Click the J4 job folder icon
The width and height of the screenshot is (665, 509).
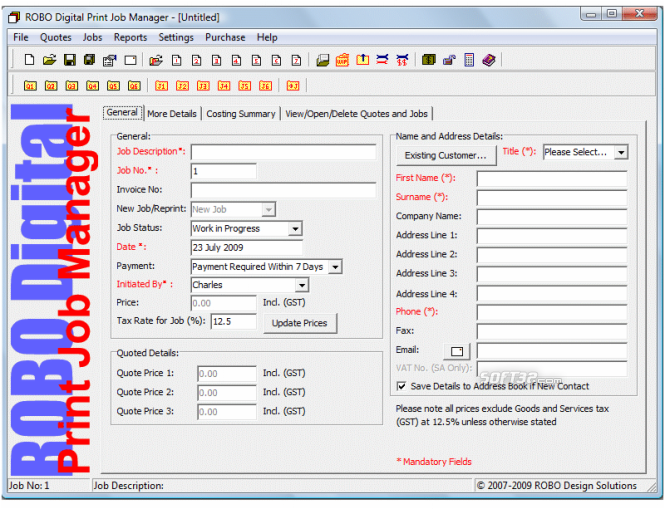coord(224,86)
